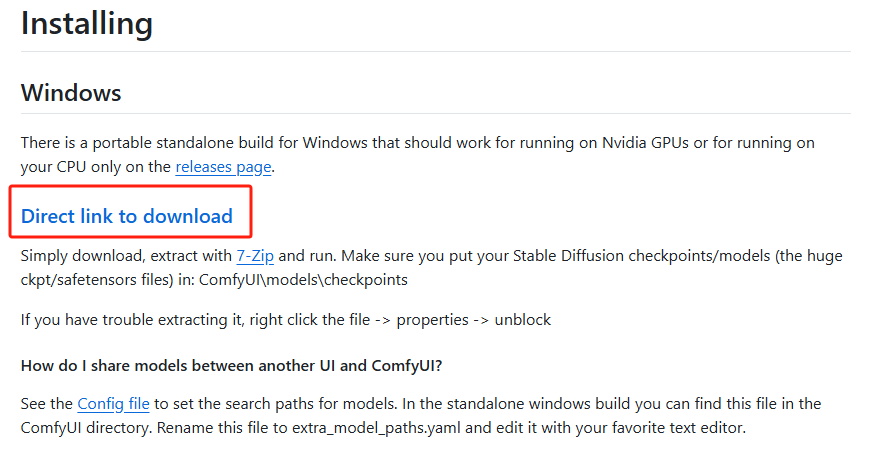Click the 'Nvidia GPUs' text in first paragraph
Screen dimensions: 879x466
[645, 143]
